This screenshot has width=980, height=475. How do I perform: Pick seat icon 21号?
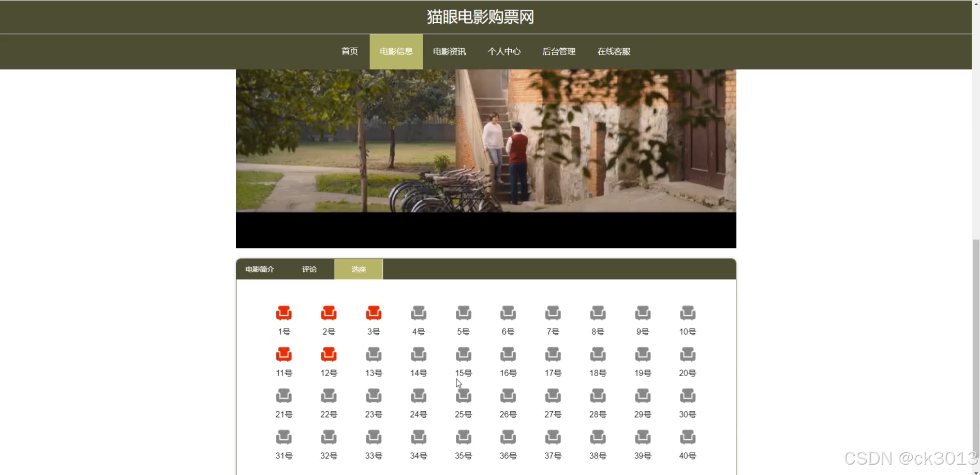(x=284, y=396)
